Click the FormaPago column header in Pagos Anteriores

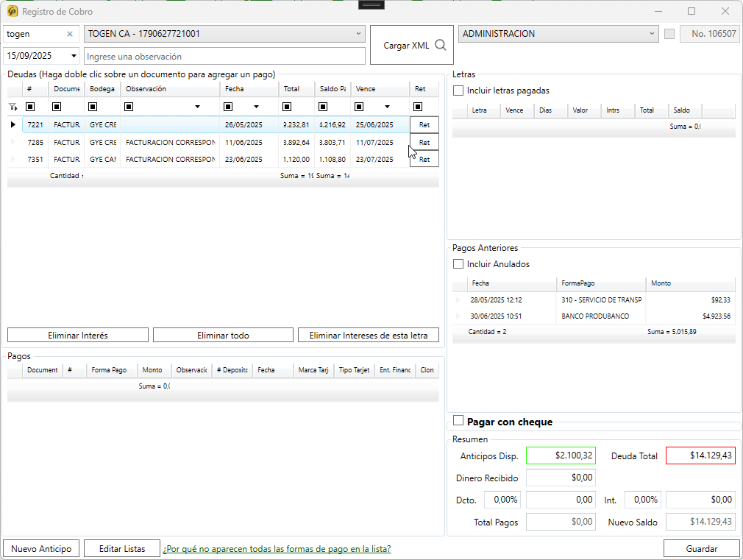pos(600,283)
